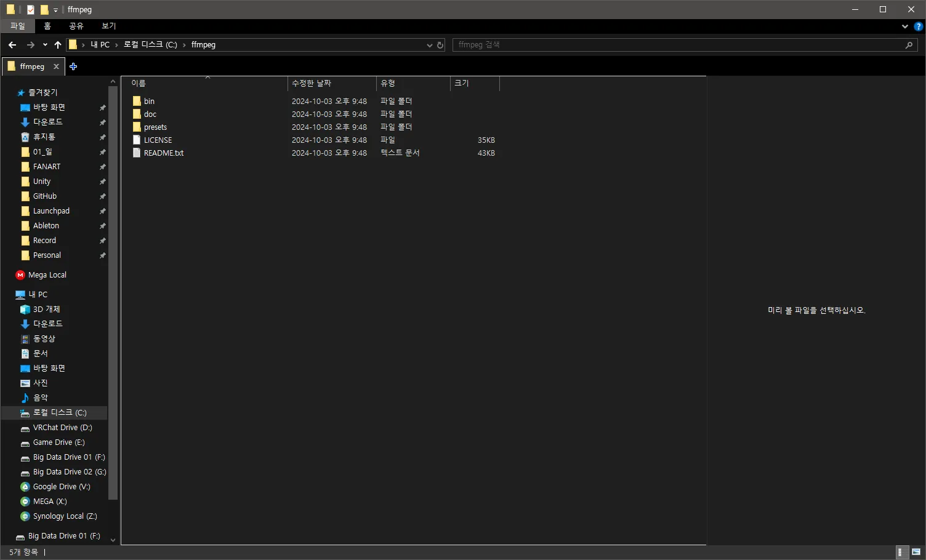
Task: Select the doc folder icon
Action: pos(137,114)
